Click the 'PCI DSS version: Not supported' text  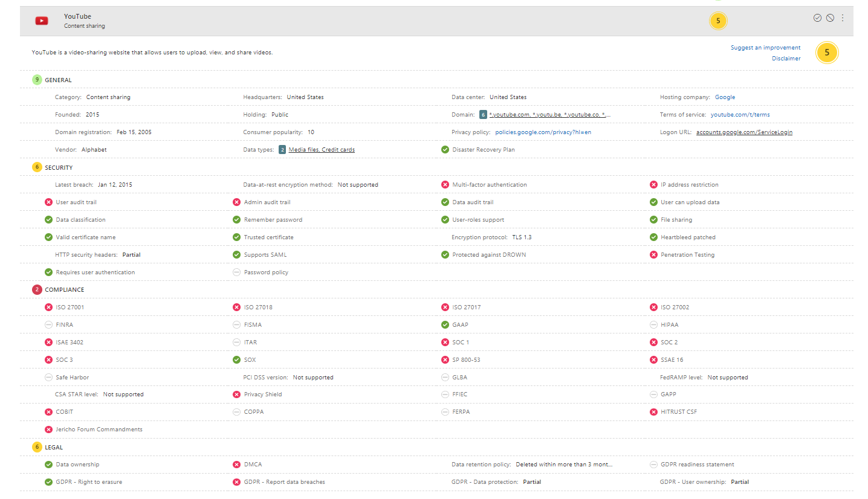click(x=288, y=378)
